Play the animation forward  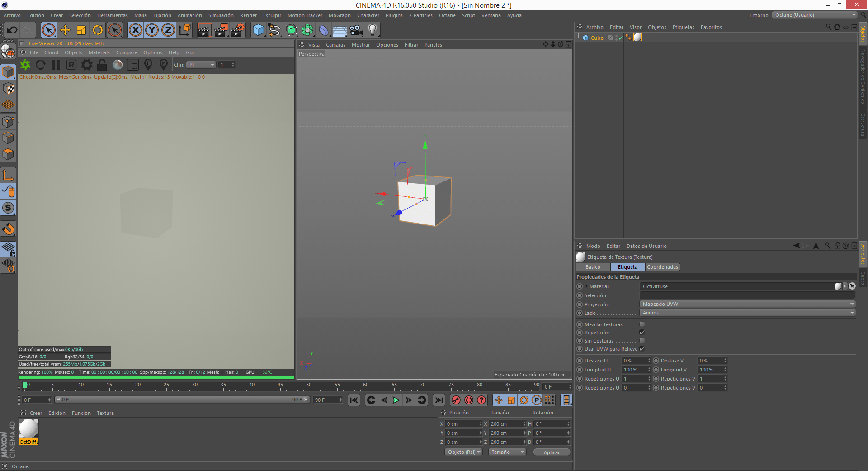[396, 400]
